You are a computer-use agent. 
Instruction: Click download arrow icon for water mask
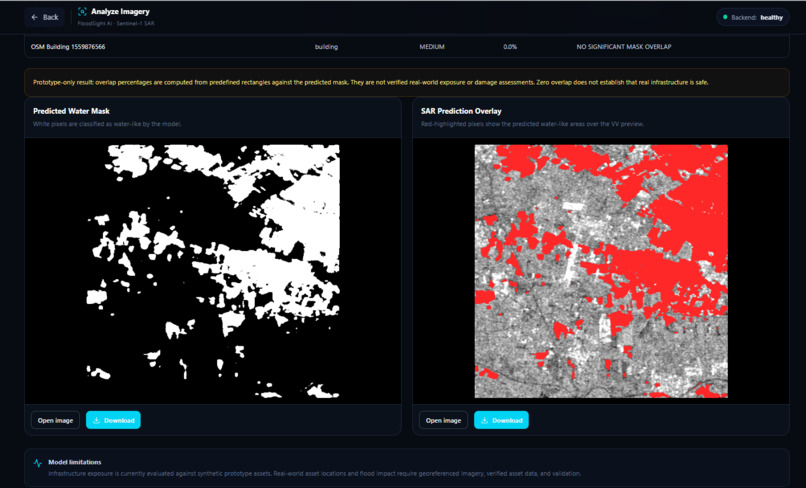(x=97, y=420)
